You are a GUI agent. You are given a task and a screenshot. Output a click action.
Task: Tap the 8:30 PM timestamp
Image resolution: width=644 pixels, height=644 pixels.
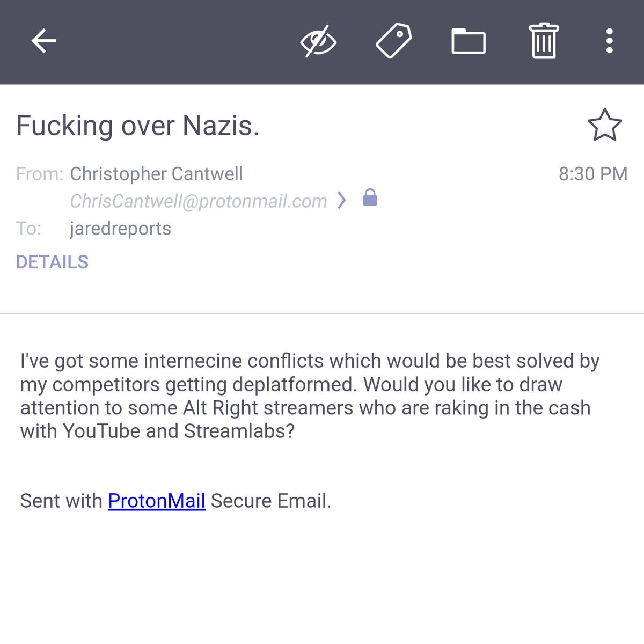tap(592, 174)
